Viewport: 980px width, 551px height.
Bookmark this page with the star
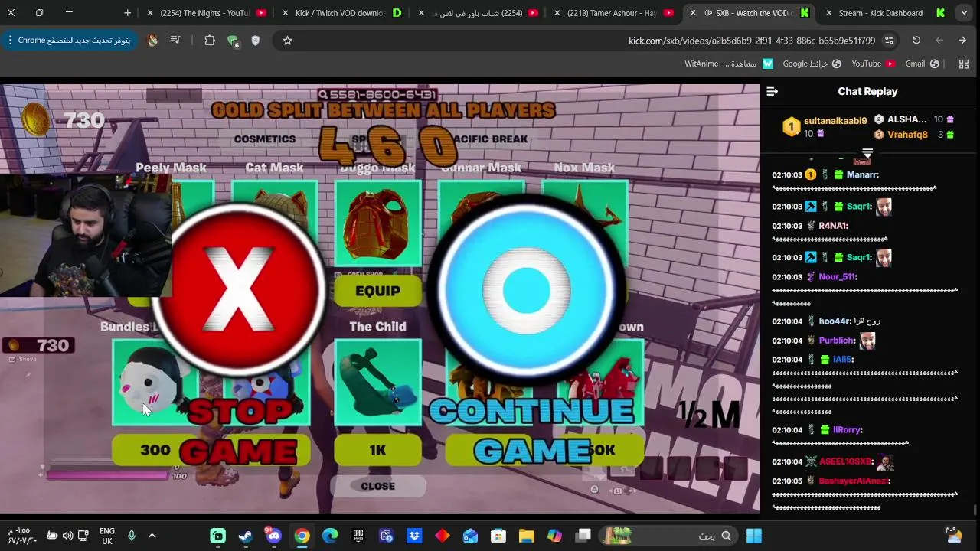point(287,41)
